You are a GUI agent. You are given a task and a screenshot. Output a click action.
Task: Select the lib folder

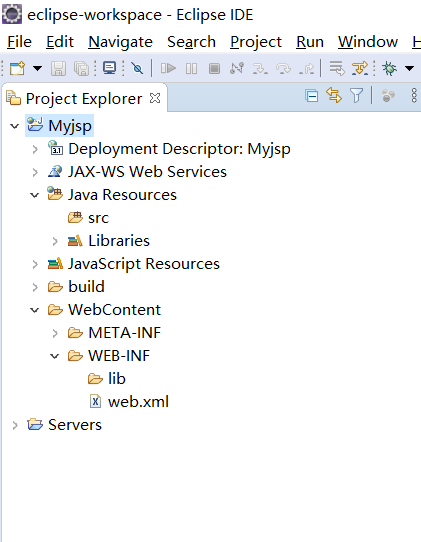(117, 379)
